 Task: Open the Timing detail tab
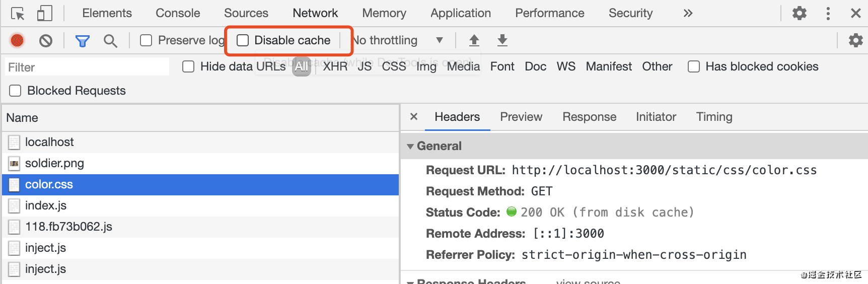[714, 117]
